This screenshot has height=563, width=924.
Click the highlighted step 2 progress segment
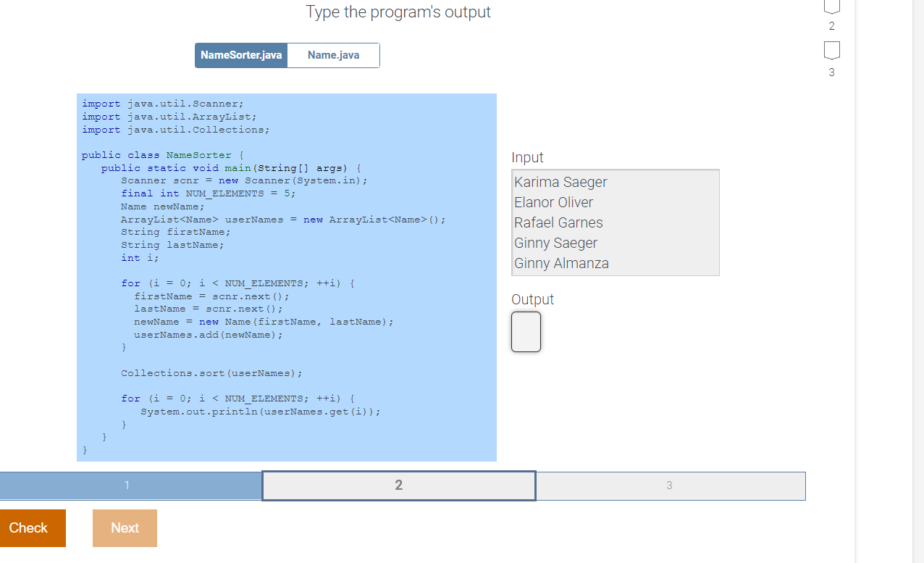coord(398,485)
